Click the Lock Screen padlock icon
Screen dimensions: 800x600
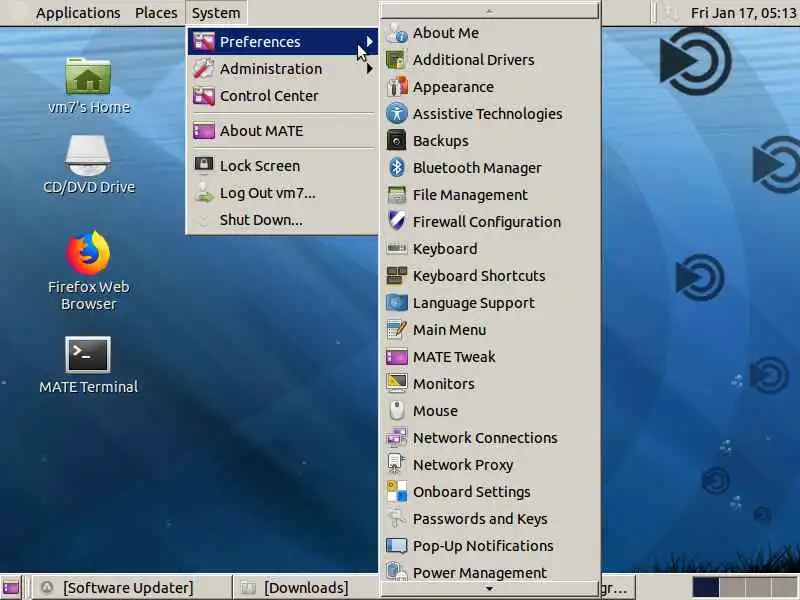(204, 165)
